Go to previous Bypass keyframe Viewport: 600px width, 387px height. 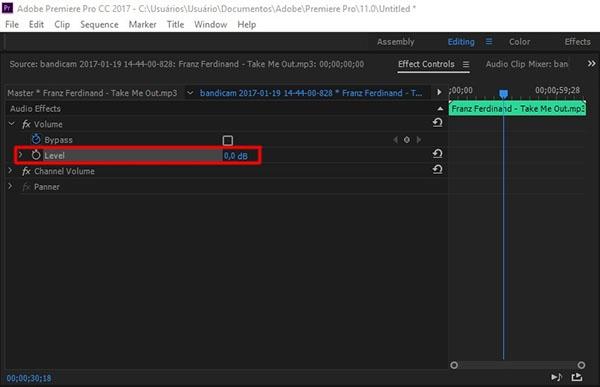click(x=395, y=140)
